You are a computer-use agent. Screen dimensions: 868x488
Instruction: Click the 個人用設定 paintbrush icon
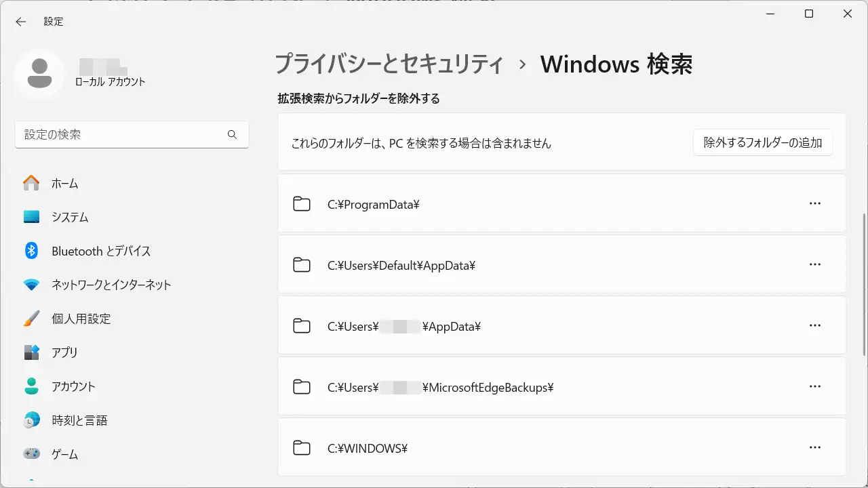pos(31,319)
